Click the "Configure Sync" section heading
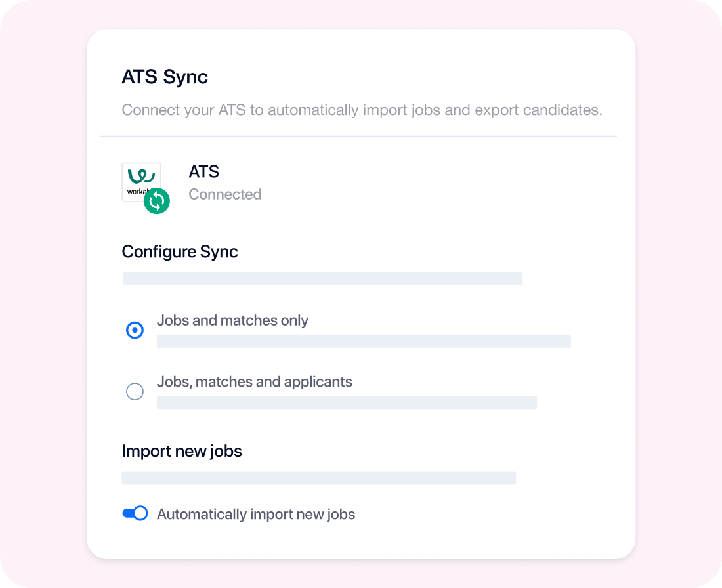Screen dimensions: 722x588 tap(180, 252)
